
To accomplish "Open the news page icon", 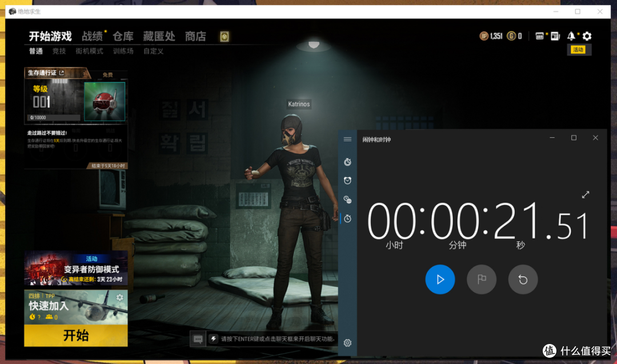I will pyautogui.click(x=555, y=36).
